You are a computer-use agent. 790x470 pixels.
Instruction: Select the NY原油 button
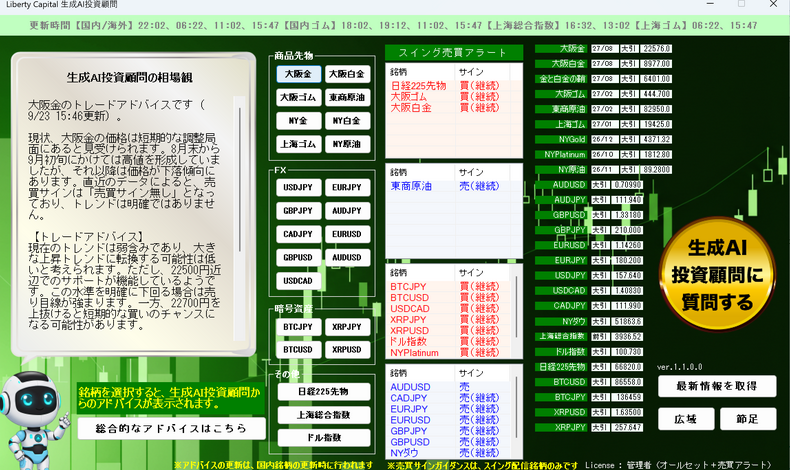point(347,144)
